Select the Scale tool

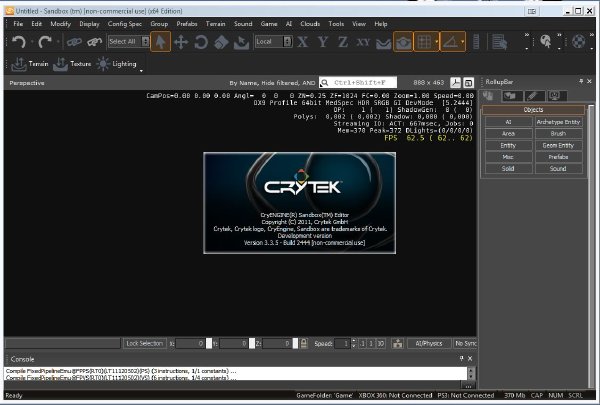click(221, 42)
